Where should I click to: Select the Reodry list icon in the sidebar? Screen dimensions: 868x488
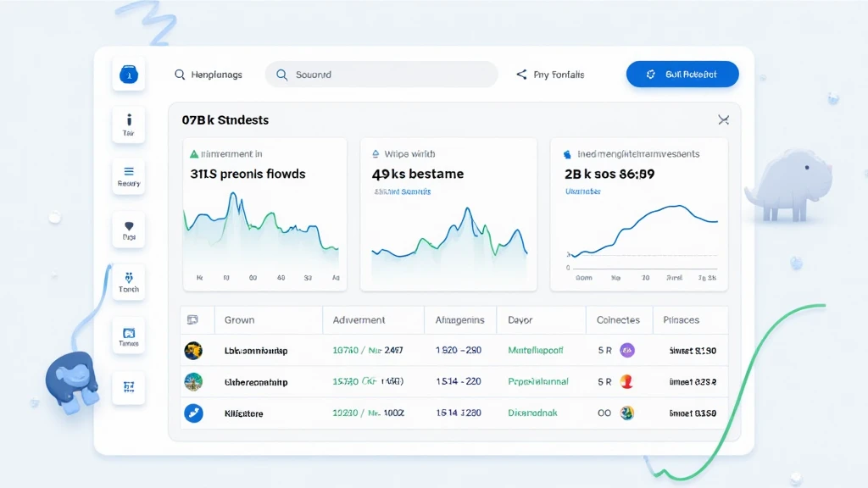tap(129, 176)
